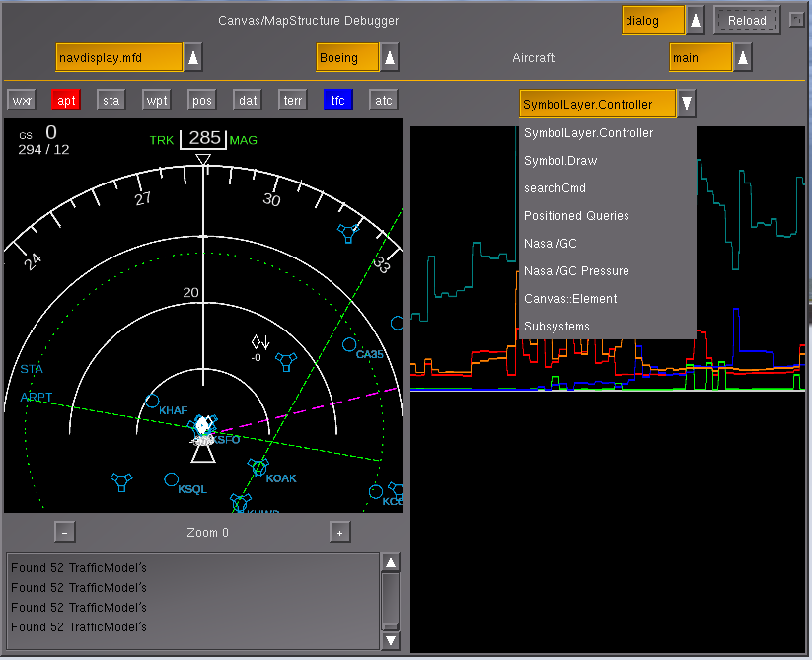The width and height of the screenshot is (812, 660).
Task: Open the Boeing style combo box
Action: (347, 57)
